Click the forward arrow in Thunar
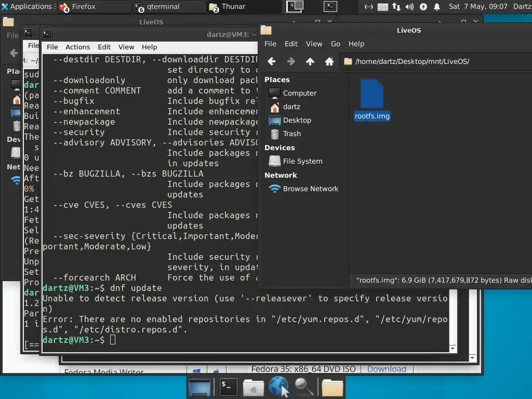Image resolution: width=532 pixels, height=399 pixels. [291, 61]
